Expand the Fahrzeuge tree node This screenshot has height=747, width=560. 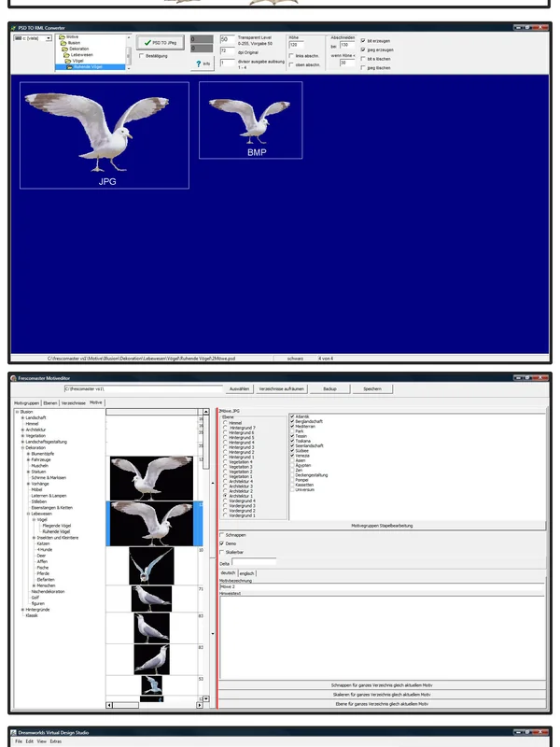pyautogui.click(x=29, y=459)
